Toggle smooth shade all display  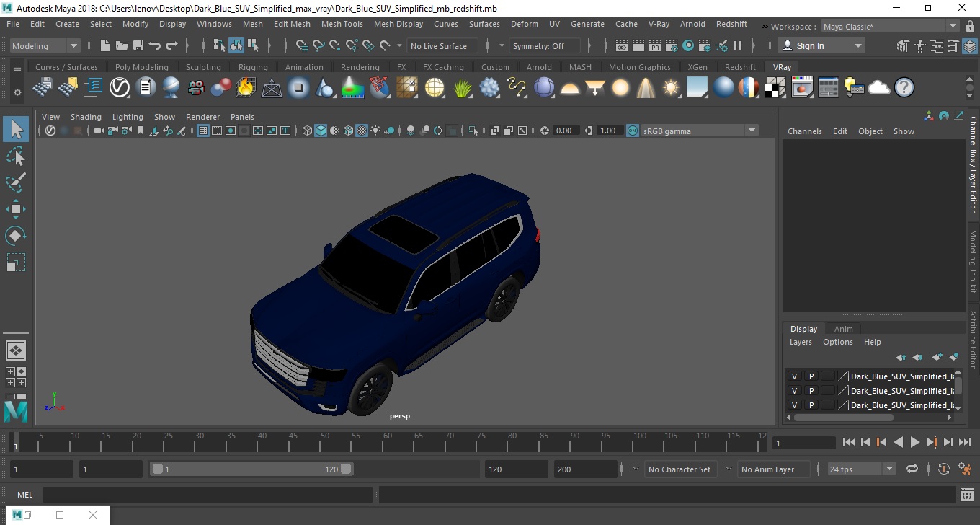(321, 131)
